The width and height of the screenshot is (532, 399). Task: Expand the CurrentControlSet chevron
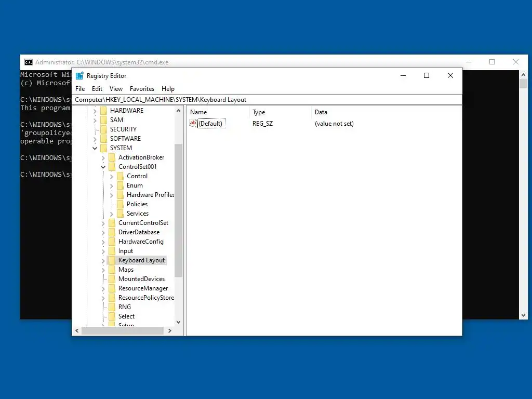103,223
